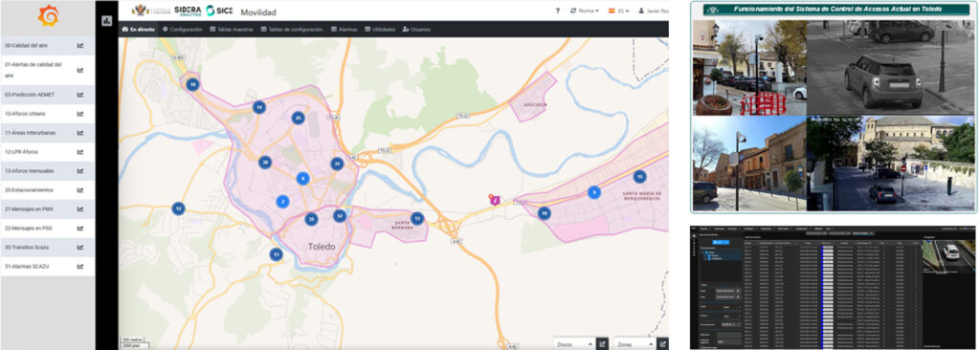This screenshot has width=980, height=350.
Task: Click the Javier user account button
Action: pos(653,11)
